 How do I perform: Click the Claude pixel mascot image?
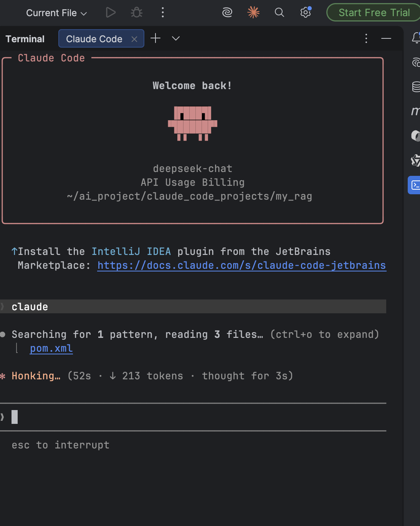pos(193,123)
